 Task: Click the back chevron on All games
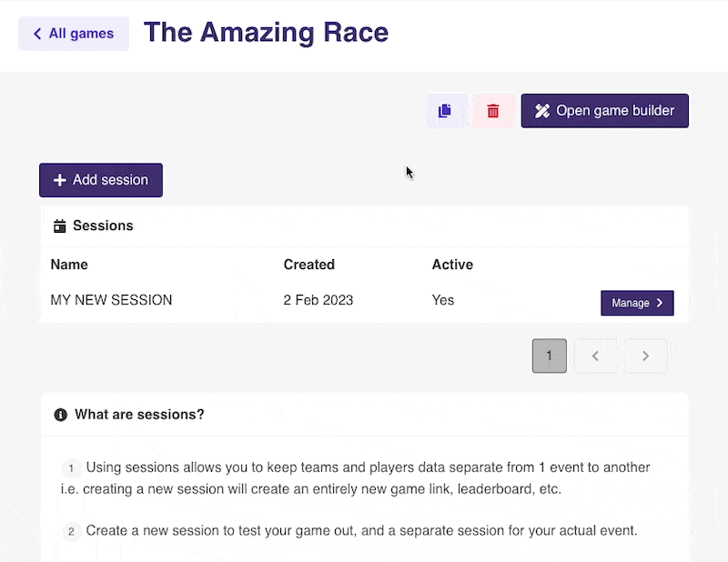pyautogui.click(x=37, y=34)
